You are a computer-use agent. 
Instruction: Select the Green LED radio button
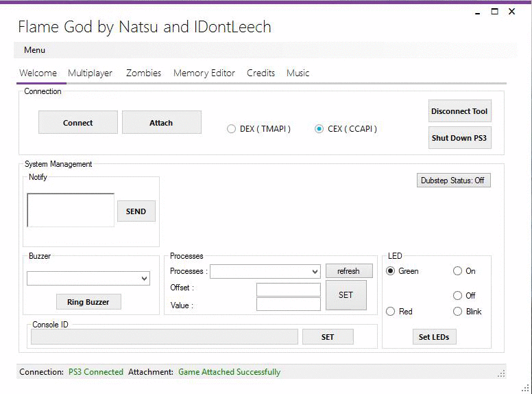(x=391, y=271)
